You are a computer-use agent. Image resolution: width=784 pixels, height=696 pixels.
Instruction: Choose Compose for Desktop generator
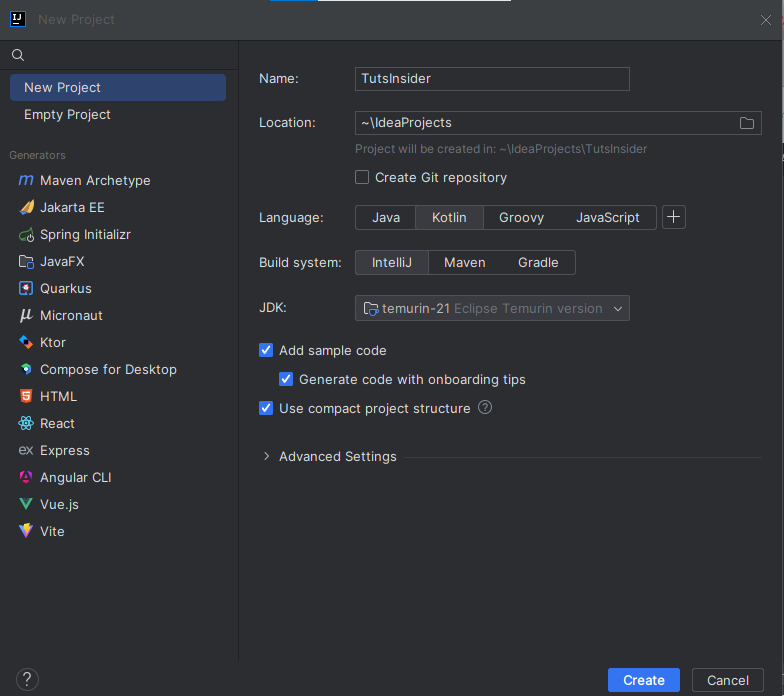(x=108, y=370)
